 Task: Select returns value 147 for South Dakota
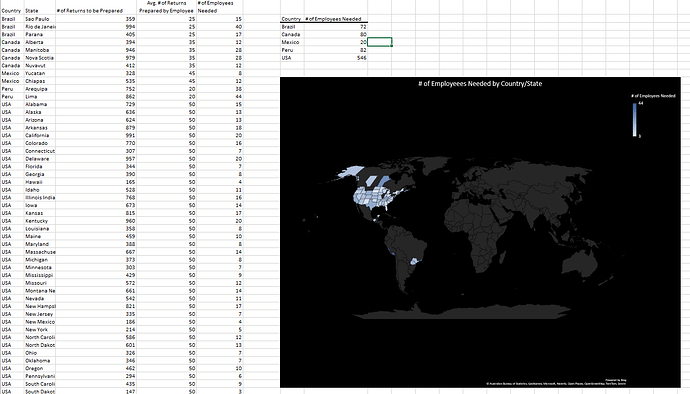click(x=130, y=391)
